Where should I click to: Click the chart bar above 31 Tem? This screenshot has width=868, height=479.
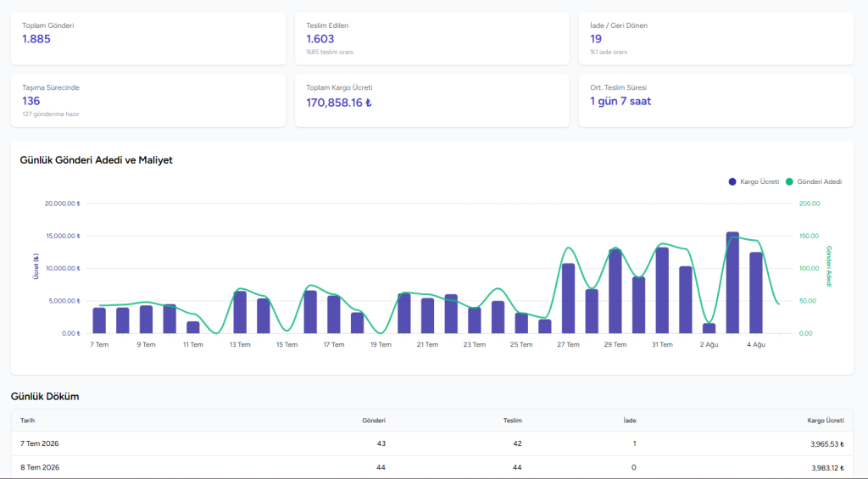click(x=662, y=291)
